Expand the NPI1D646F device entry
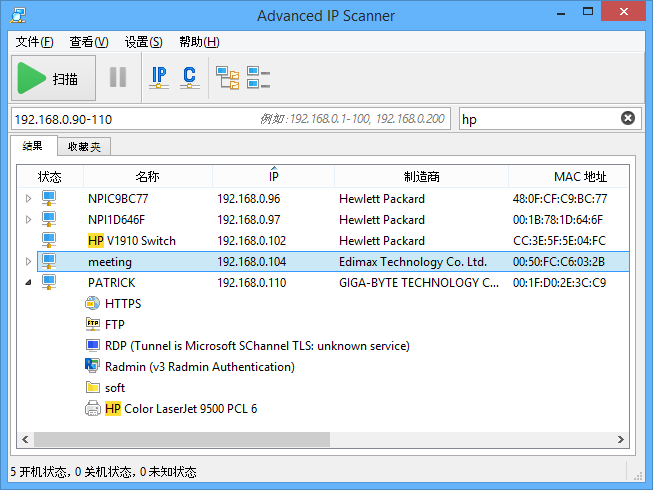 (x=28, y=220)
